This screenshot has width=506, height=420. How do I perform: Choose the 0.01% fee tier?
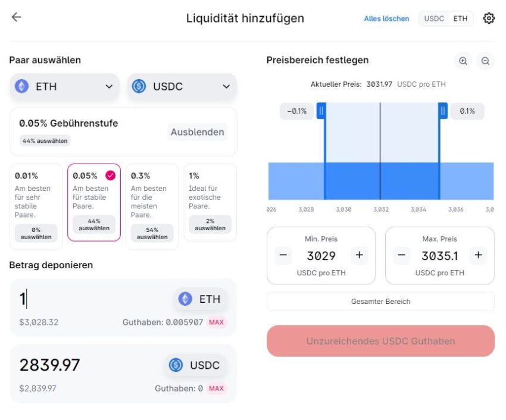pyautogui.click(x=36, y=206)
